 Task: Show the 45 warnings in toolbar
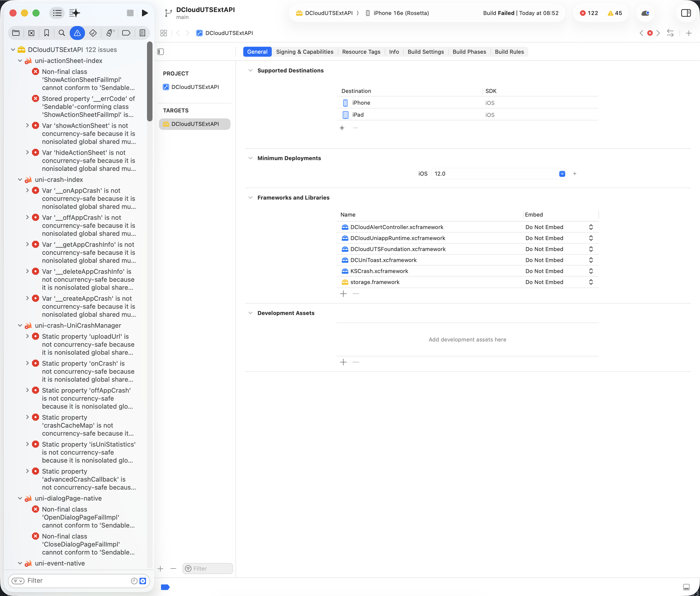point(614,13)
